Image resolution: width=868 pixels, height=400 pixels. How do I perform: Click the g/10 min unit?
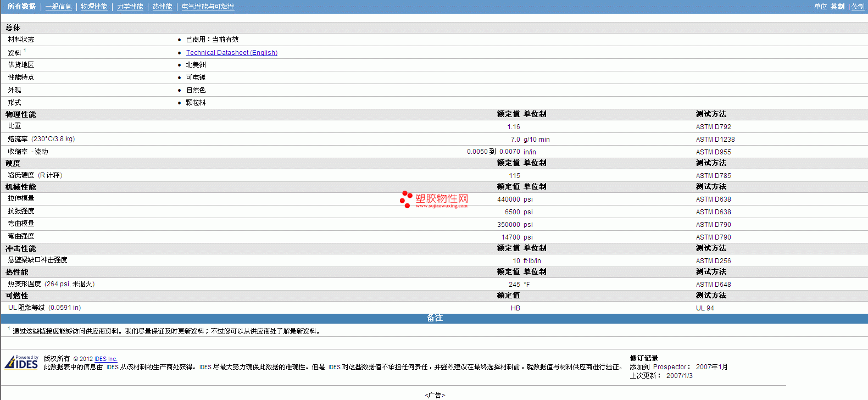pyautogui.click(x=537, y=140)
